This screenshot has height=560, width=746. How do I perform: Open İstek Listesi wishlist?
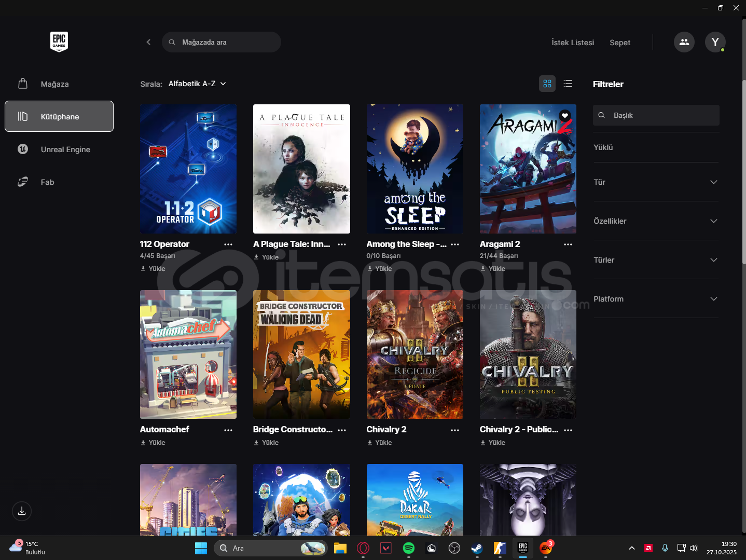pyautogui.click(x=573, y=43)
